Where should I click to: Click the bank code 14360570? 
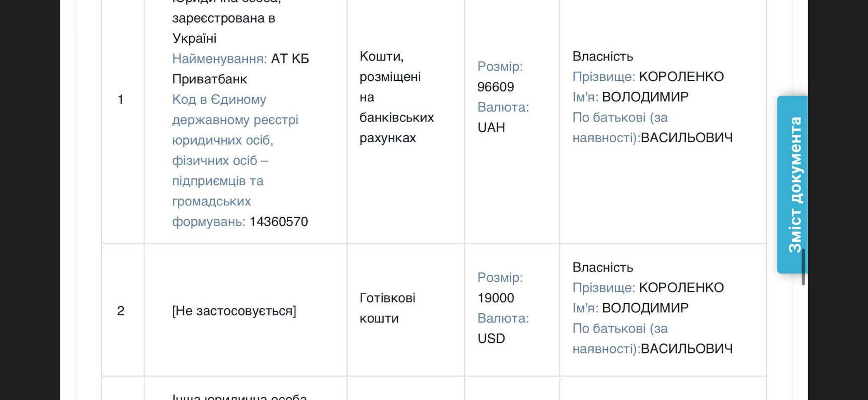tap(279, 222)
